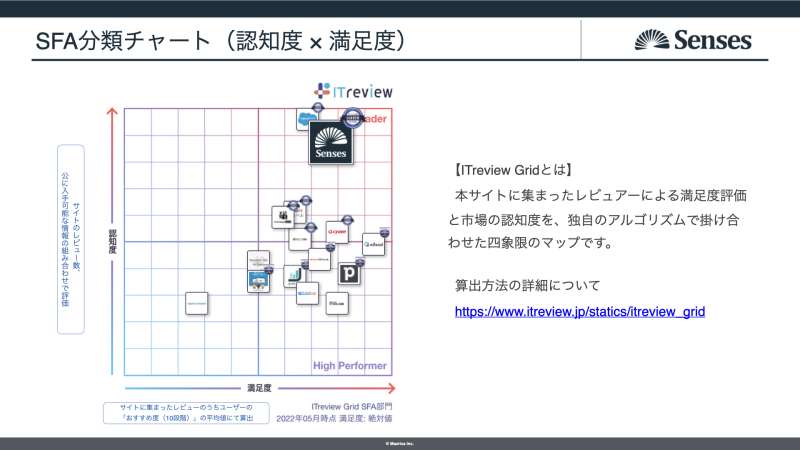
Task: Click the 満足度 horizontal axis label
Action: 259,388
